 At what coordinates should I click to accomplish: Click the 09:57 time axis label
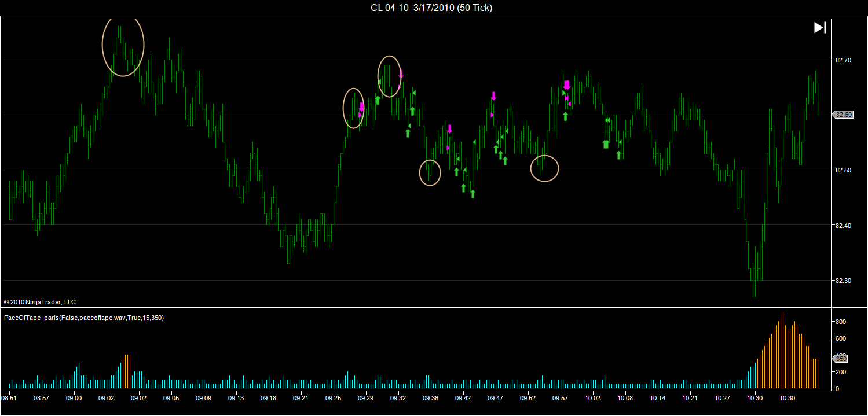(561, 398)
